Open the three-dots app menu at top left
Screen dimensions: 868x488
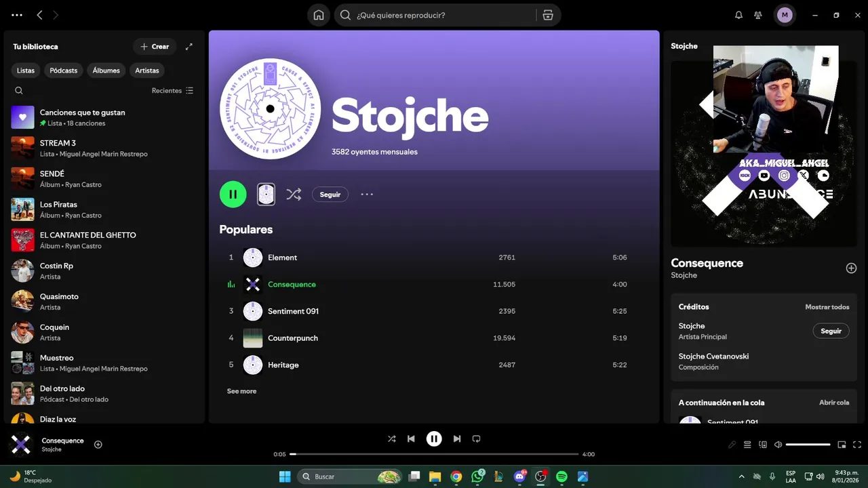pos(17,15)
